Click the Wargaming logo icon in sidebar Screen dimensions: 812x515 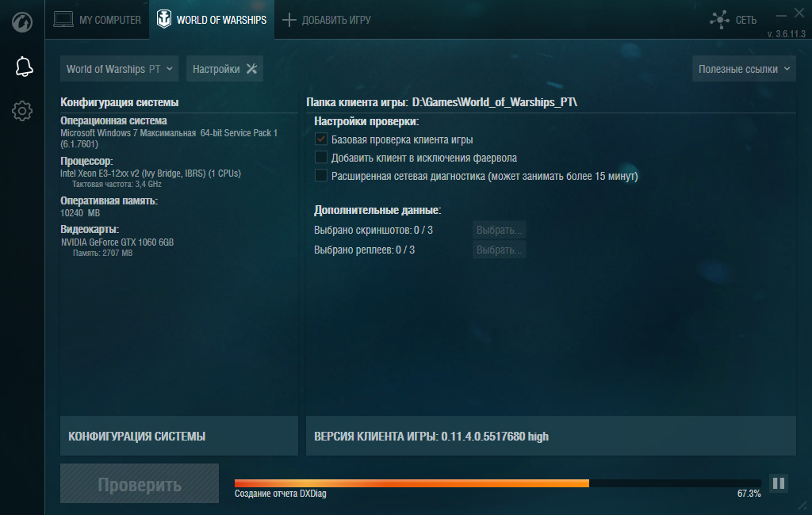click(x=22, y=22)
